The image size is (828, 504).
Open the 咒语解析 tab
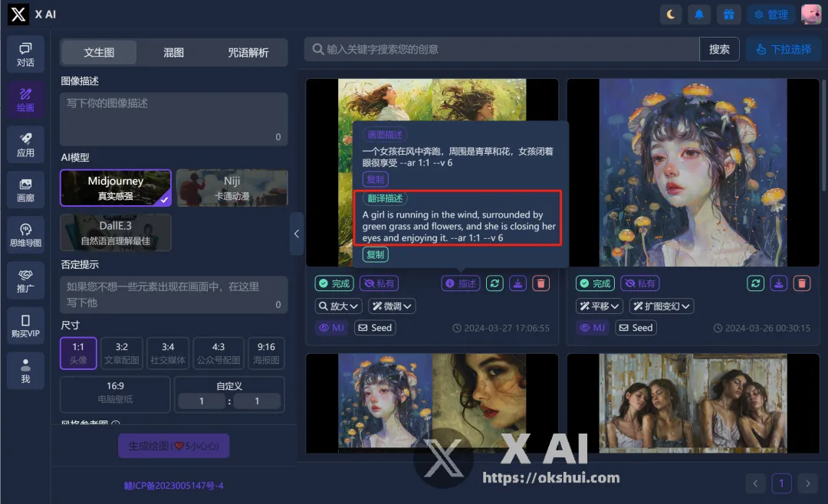coord(247,52)
